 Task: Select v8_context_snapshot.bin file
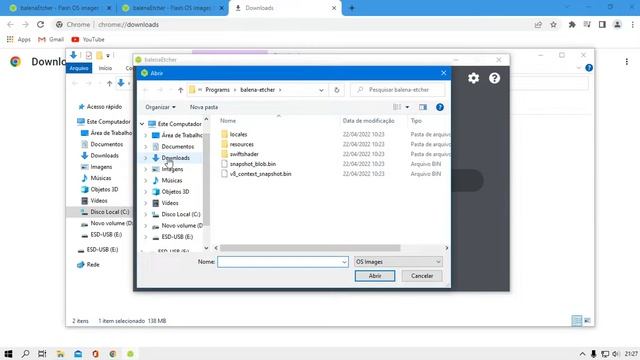(x=260, y=174)
